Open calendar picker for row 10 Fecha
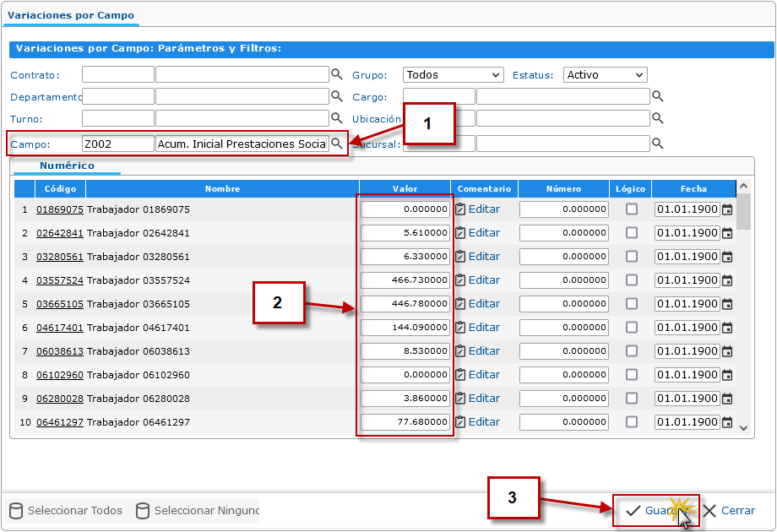 tap(726, 422)
